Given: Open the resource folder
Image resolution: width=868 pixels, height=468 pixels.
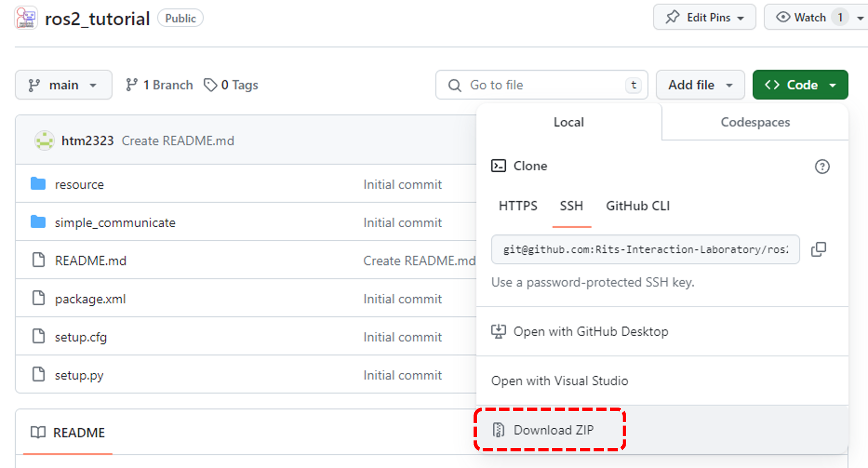Looking at the screenshot, I should click(x=79, y=184).
